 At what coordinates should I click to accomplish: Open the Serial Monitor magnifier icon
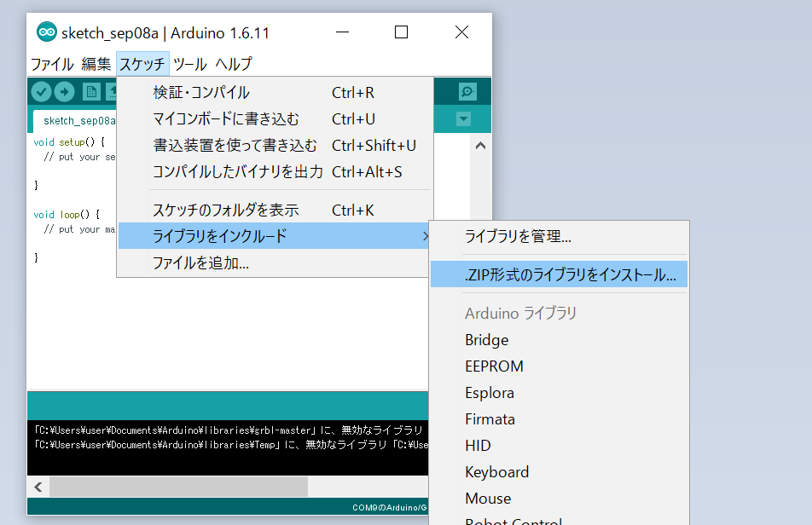click(x=467, y=92)
